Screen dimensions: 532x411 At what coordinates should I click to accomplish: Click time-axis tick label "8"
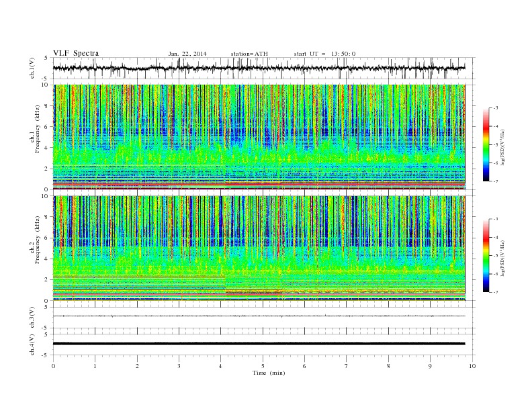(x=388, y=366)
